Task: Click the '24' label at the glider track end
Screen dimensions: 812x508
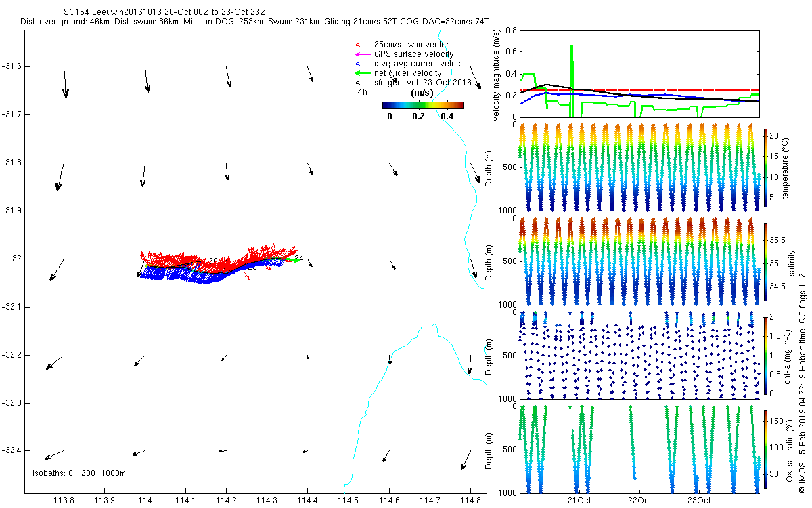Action: click(x=299, y=259)
